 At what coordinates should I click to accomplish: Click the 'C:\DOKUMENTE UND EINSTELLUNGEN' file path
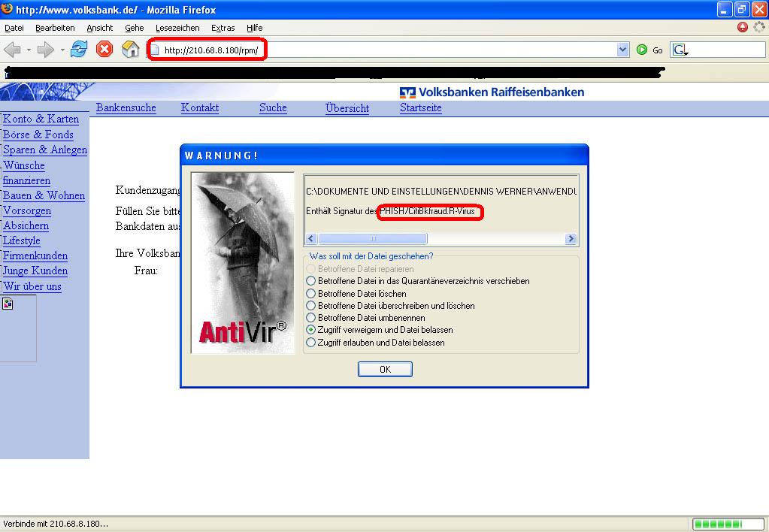click(441, 192)
